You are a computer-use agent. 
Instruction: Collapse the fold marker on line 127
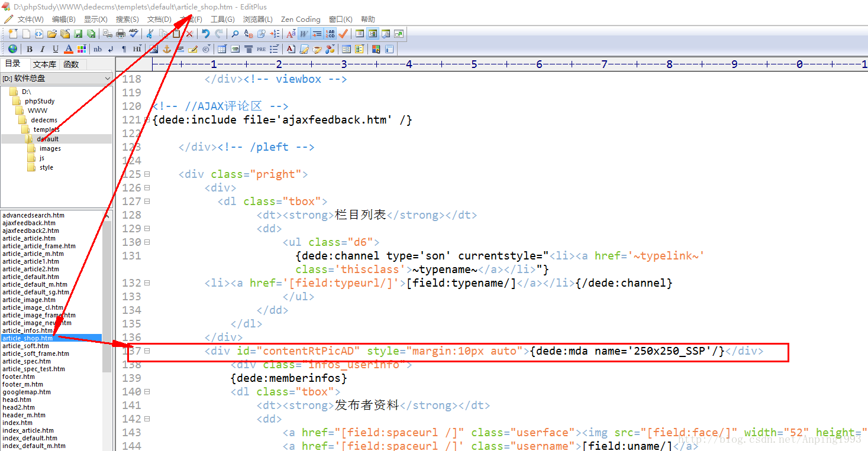(x=147, y=202)
